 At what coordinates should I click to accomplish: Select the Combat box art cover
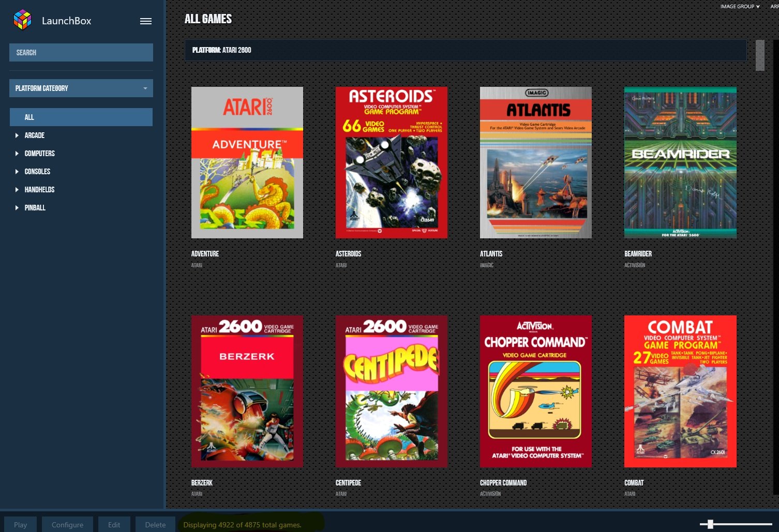tap(680, 391)
